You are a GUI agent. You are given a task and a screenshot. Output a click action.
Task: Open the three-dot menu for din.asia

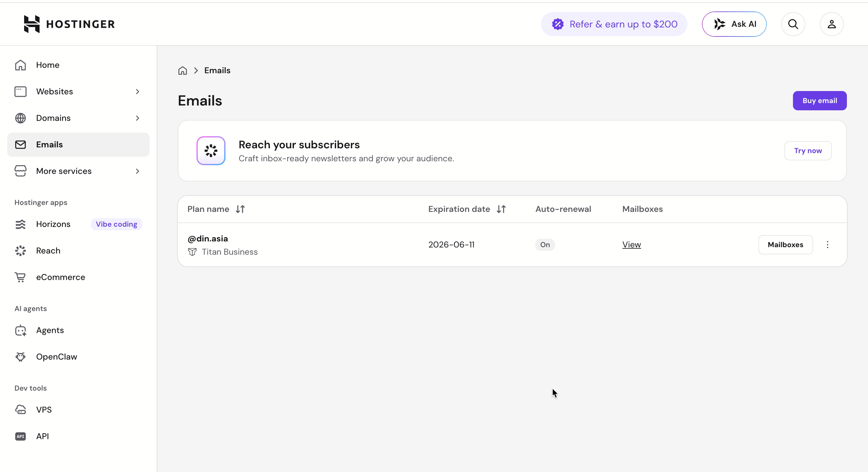click(828, 245)
